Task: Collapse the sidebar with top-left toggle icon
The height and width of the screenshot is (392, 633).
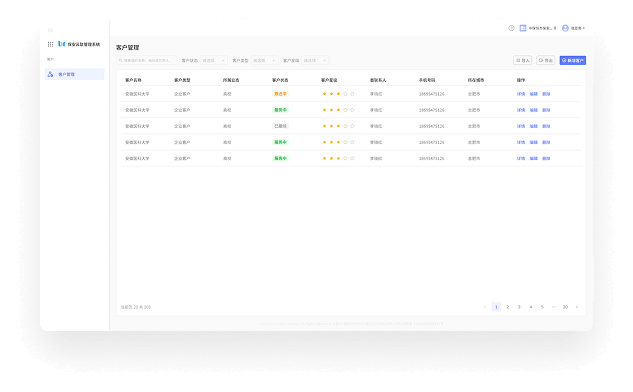Action: 50,30
